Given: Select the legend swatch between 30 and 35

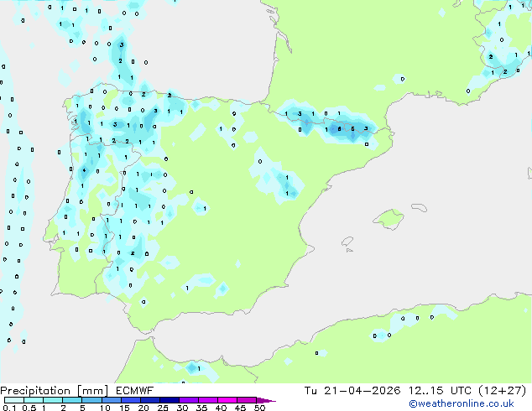Looking at the screenshot, I should pyautogui.click(x=192, y=400).
